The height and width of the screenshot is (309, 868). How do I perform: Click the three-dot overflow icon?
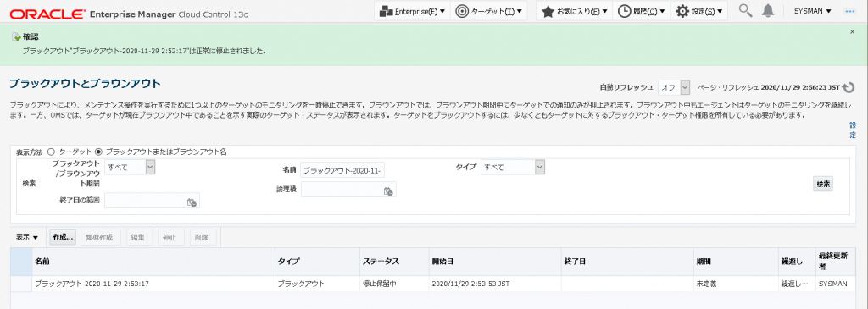(849, 11)
